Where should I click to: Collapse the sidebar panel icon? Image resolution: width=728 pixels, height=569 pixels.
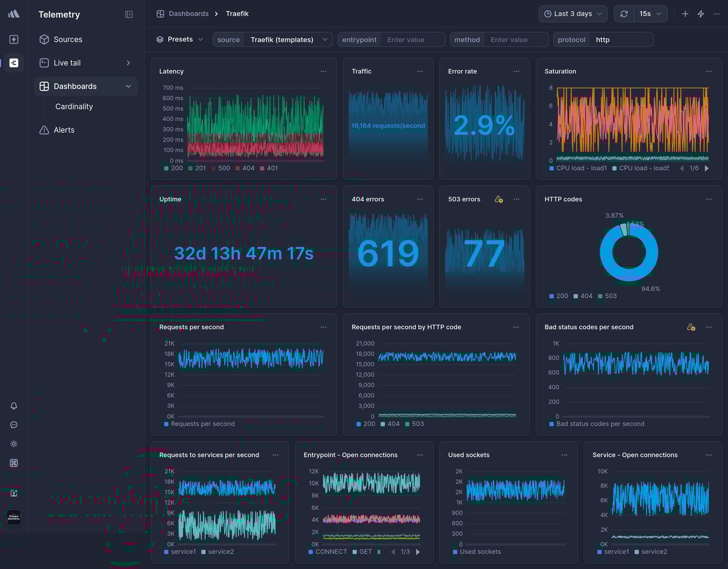click(x=129, y=14)
